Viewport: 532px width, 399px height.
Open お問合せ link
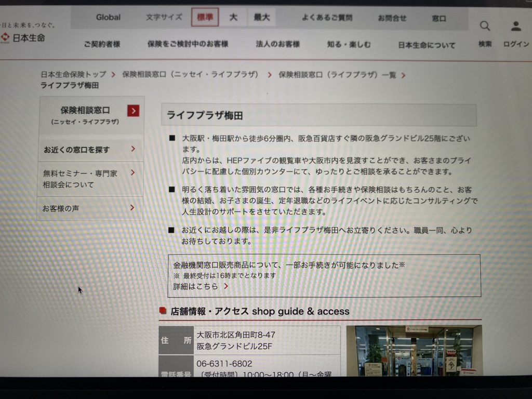(392, 18)
